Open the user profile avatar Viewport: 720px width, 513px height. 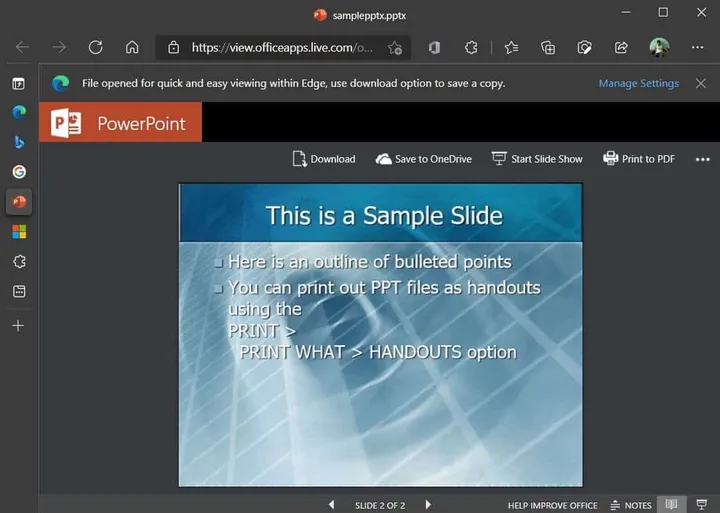point(659,47)
